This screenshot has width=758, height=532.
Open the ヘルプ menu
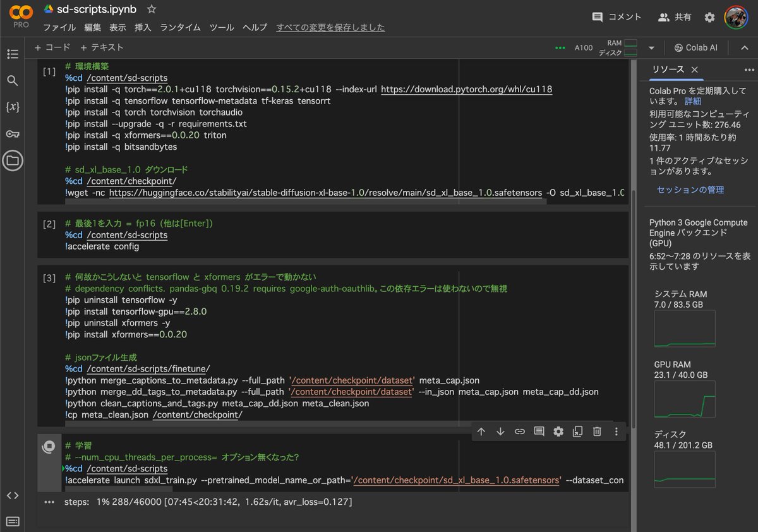tap(255, 28)
